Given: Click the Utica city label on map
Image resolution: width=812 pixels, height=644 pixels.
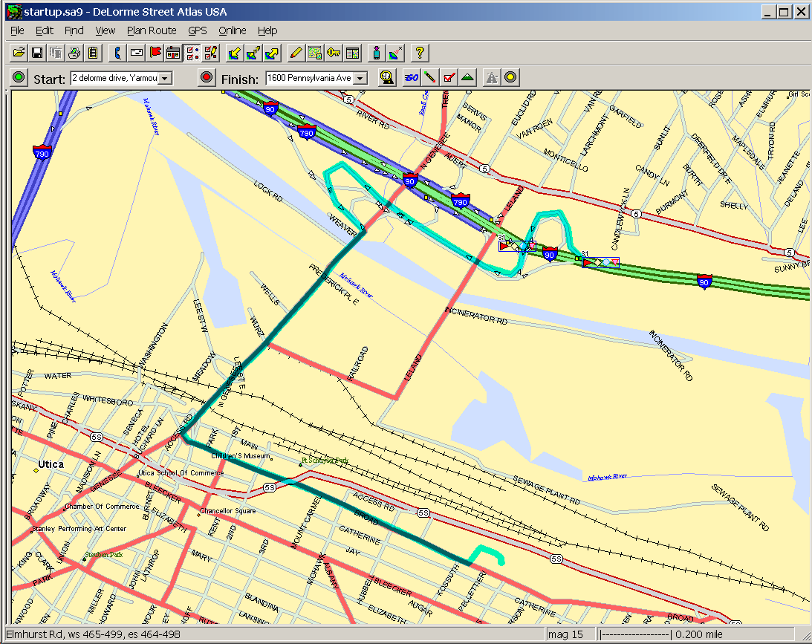Looking at the screenshot, I should click(51, 464).
